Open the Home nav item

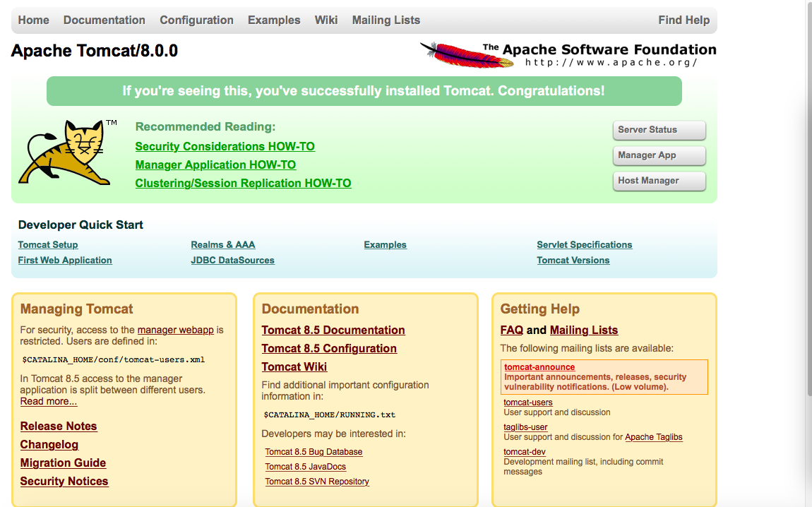(x=34, y=20)
